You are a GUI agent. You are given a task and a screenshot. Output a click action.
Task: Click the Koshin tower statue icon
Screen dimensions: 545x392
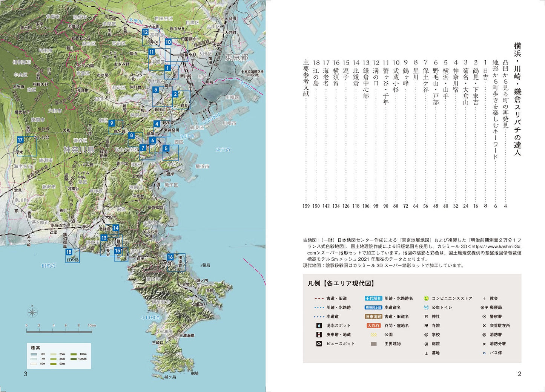click(319, 335)
